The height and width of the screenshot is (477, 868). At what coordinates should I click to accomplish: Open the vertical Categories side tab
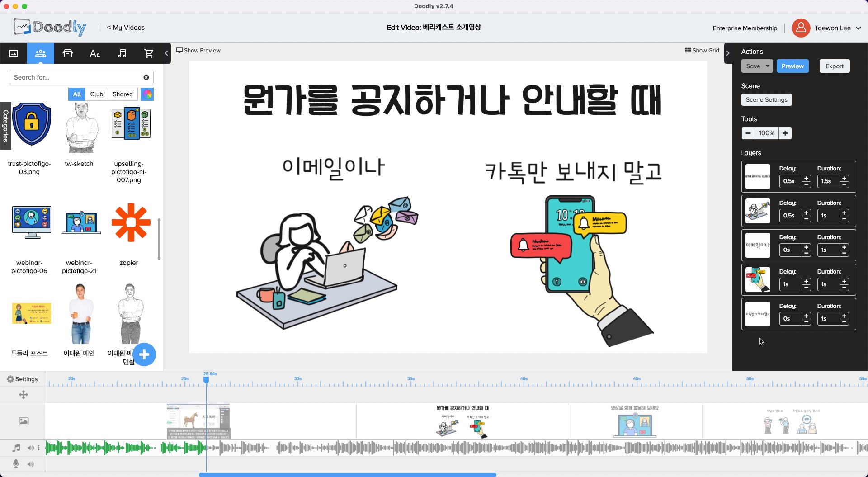(5, 126)
